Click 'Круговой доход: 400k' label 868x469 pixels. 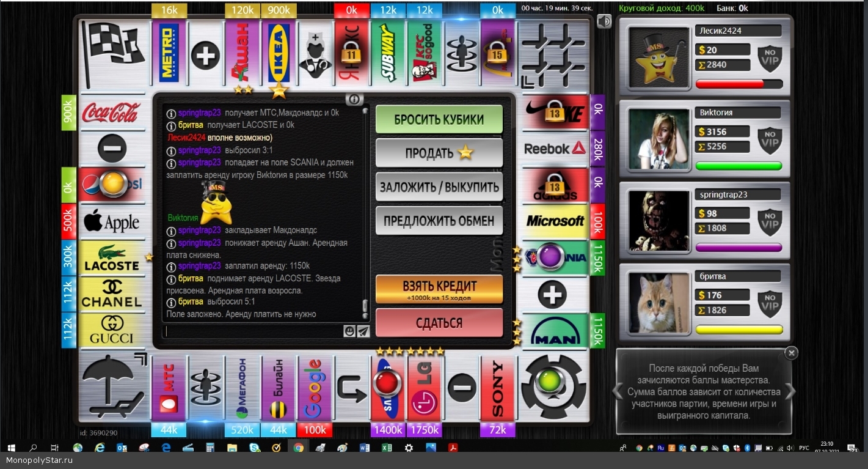(662, 8)
